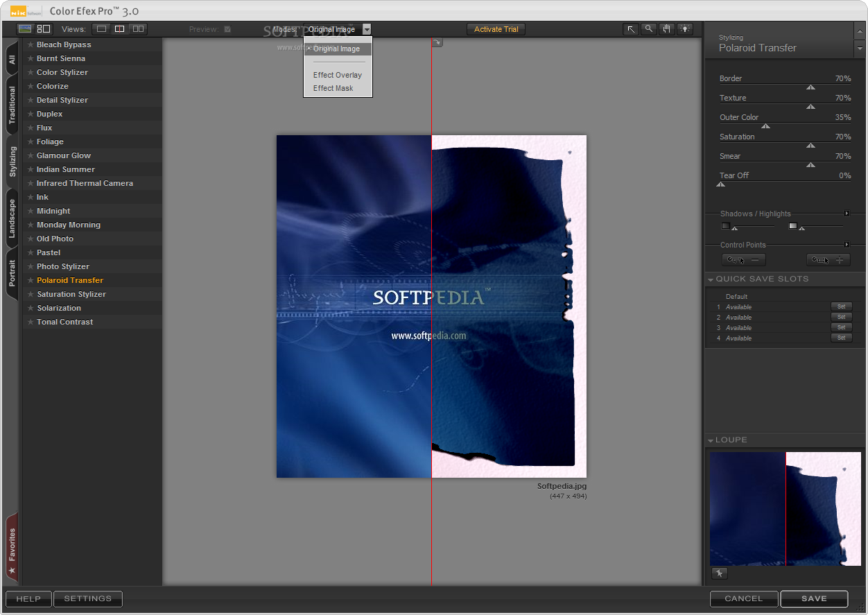Click the highlights protection light swatch icon
This screenshot has width=868, height=615.
pyautogui.click(x=793, y=225)
